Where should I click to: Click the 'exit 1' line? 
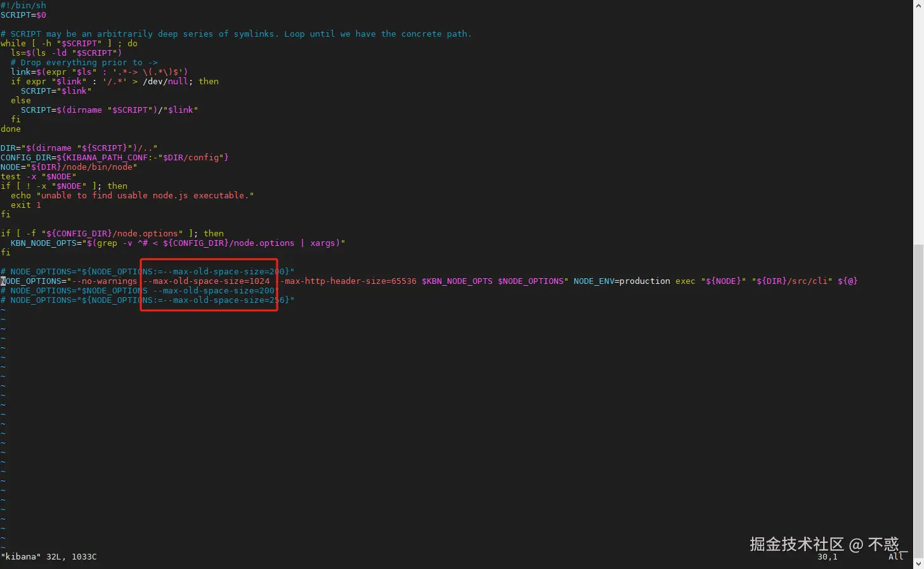pyautogui.click(x=25, y=205)
